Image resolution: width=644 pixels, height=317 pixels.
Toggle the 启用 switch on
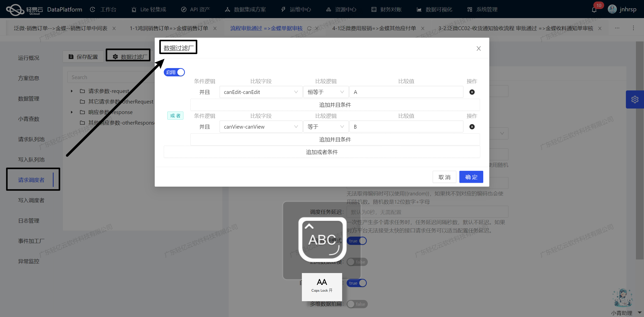[175, 73]
